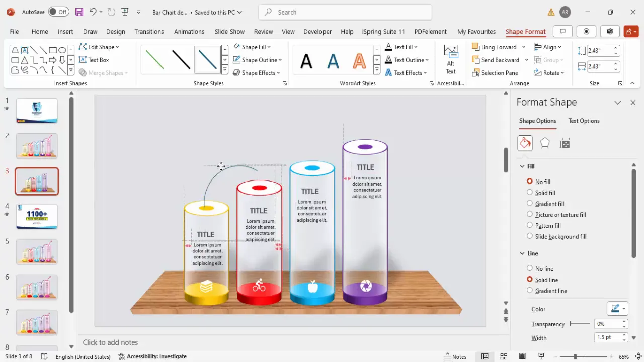Open the line Color picker
This screenshot has width=644, height=362.
(617, 309)
